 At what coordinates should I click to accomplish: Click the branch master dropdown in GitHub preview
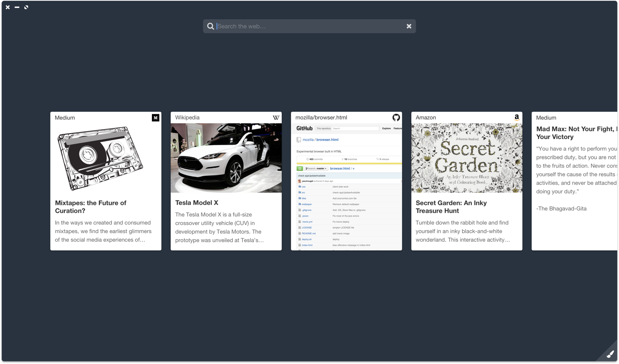(x=316, y=168)
